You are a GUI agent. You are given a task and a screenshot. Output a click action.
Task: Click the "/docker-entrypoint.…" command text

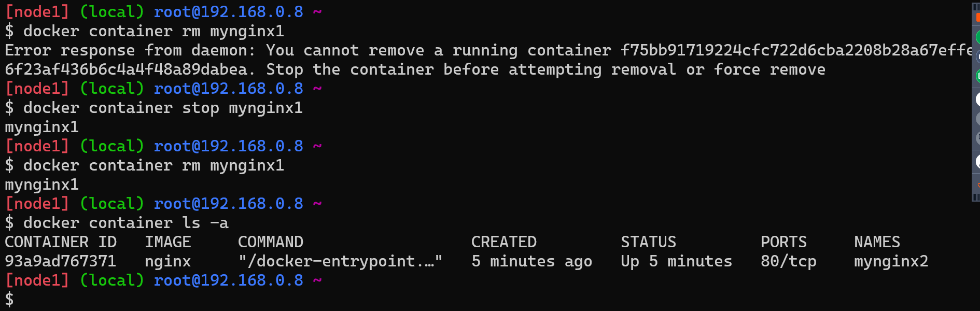click(340, 261)
